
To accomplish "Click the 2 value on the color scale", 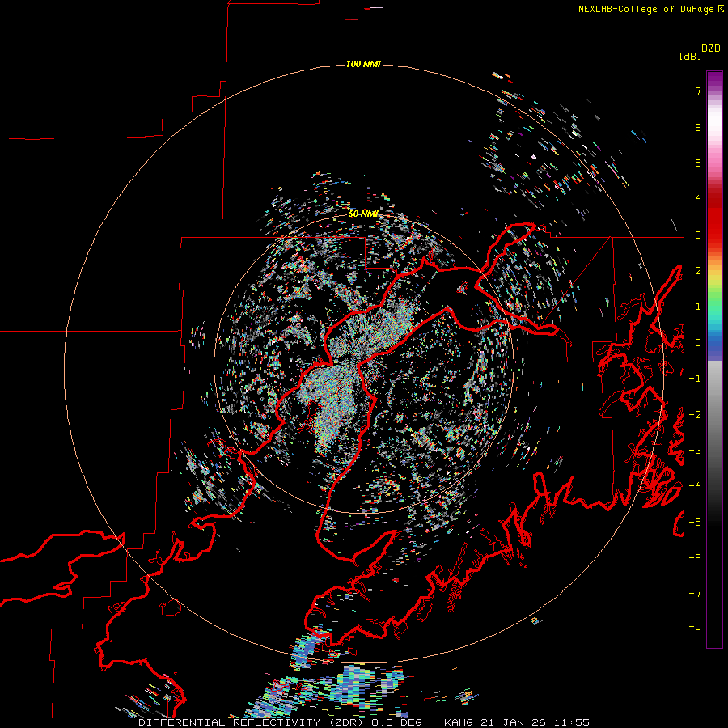I will point(698,271).
